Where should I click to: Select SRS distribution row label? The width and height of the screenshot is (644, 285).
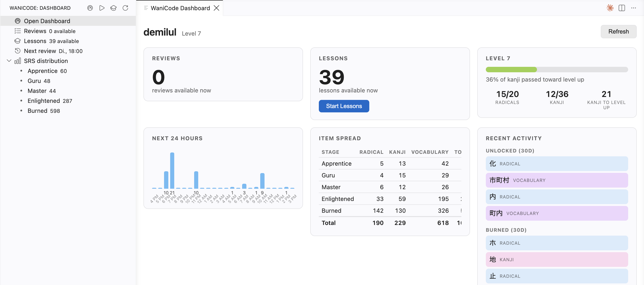pos(46,61)
